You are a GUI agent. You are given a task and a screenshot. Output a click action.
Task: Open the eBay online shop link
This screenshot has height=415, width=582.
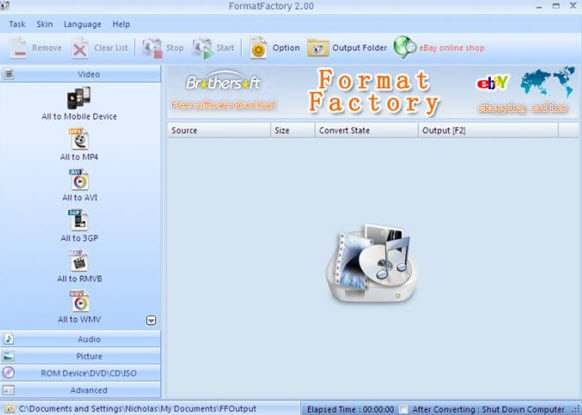[452, 48]
